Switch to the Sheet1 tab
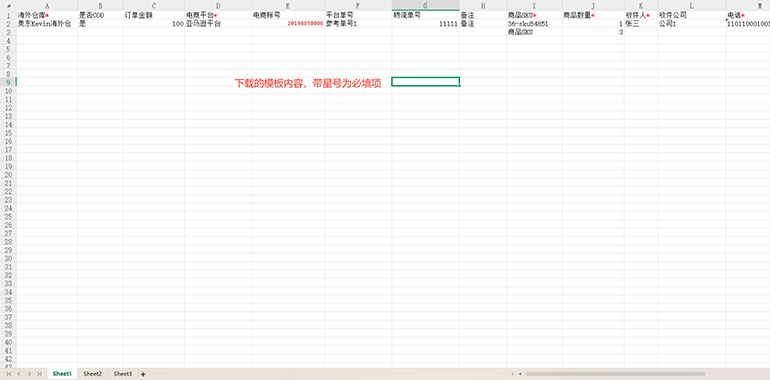The width and height of the screenshot is (770, 380). point(62,374)
